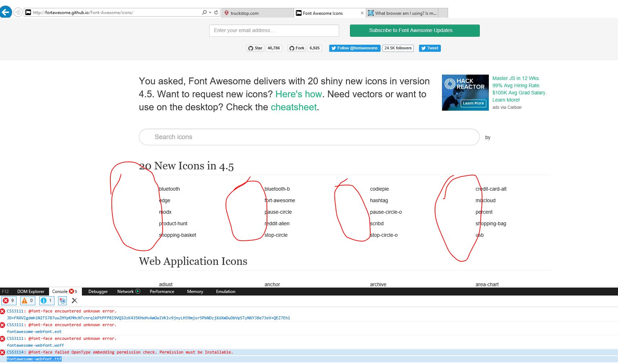Open the 'What browser am I using' tab

pos(402,13)
